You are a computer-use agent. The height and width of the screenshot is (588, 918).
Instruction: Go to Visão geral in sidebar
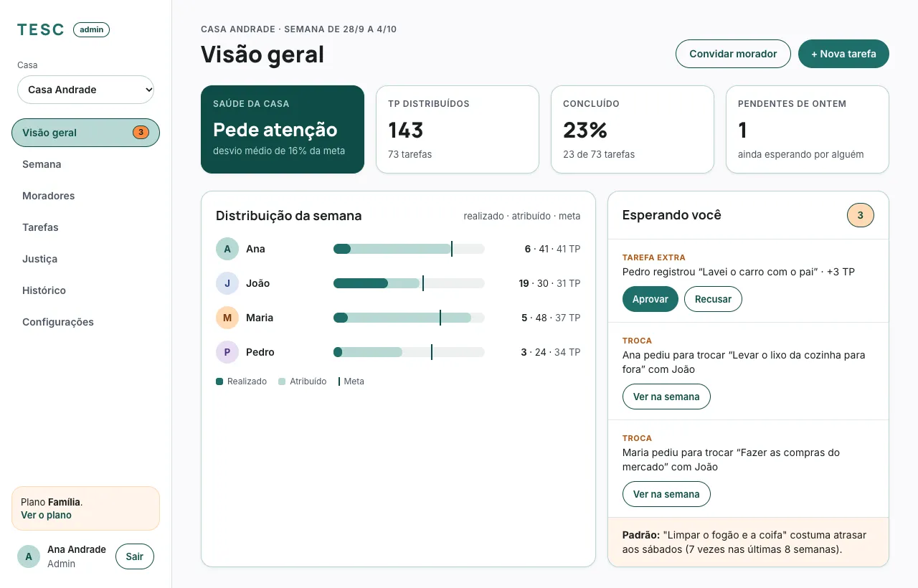pos(86,133)
